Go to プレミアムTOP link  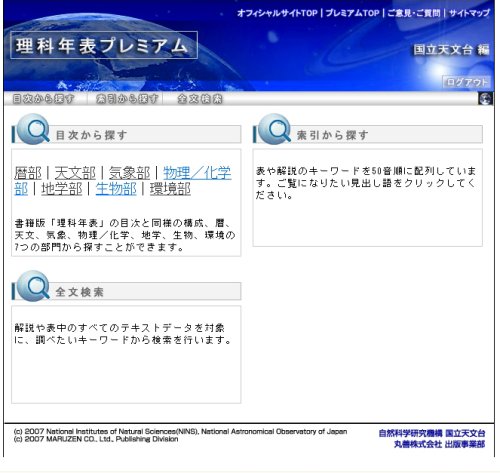tap(352, 13)
